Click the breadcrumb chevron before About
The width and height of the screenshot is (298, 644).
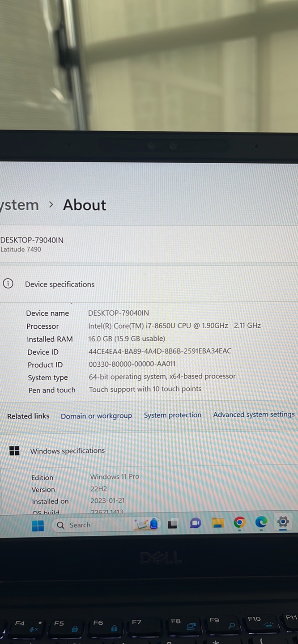click(51, 204)
